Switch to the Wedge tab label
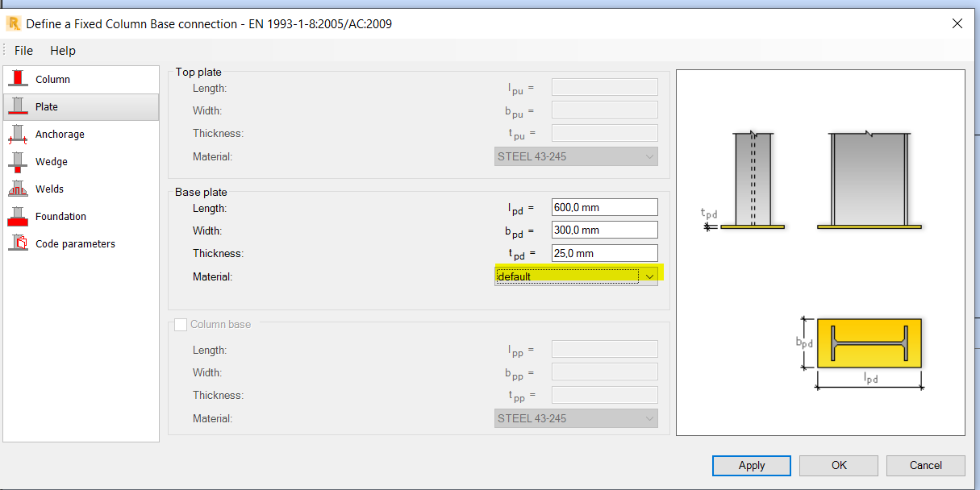This screenshot has height=490, width=980. tap(52, 161)
